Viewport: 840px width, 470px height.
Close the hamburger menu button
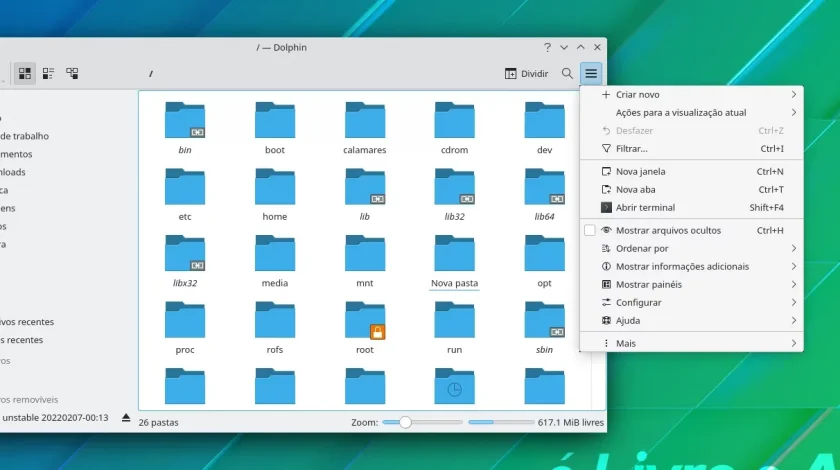[x=591, y=73]
